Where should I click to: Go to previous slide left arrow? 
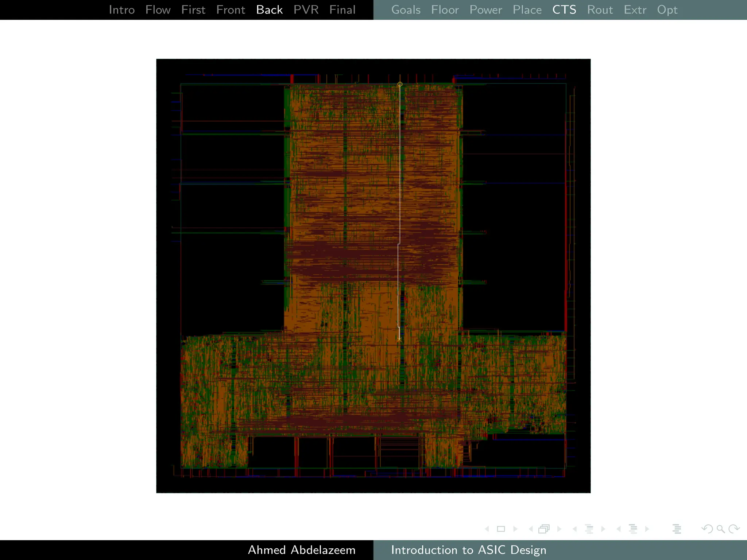coord(487,529)
